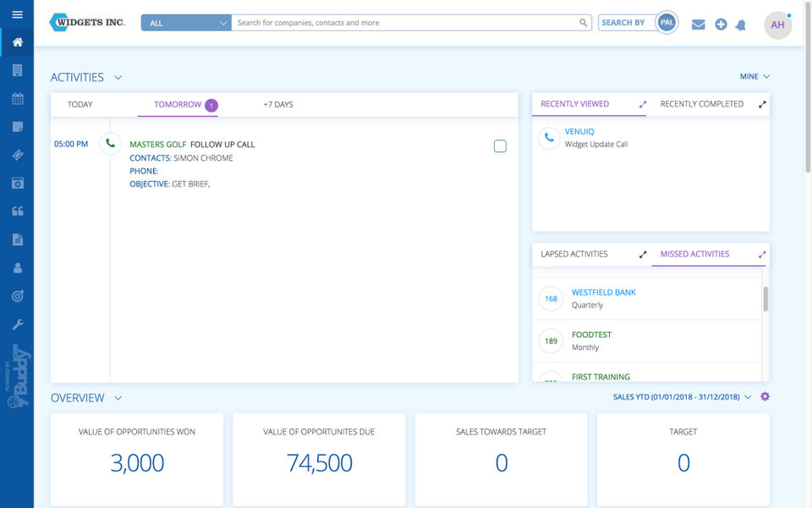812x508 pixels.
Task: Select the Tomorrow tab
Action: 178,104
